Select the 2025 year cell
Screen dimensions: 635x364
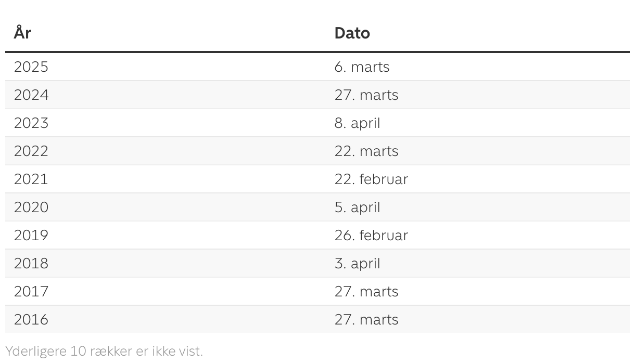pyautogui.click(x=31, y=67)
